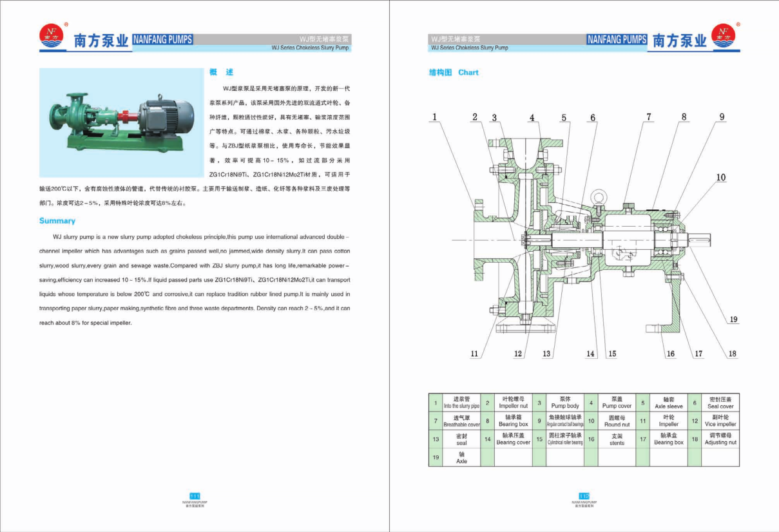Select the blue NANFANG PUMPS banner on right page

point(617,39)
